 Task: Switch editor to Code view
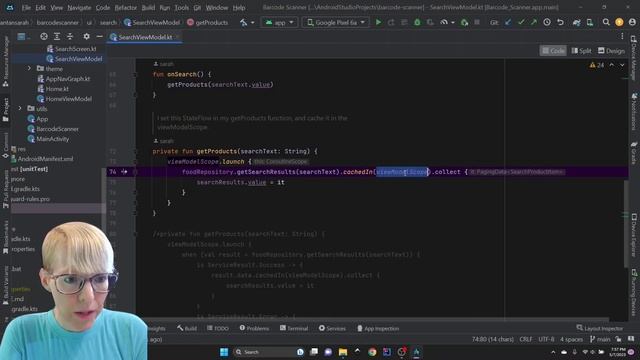point(553,51)
